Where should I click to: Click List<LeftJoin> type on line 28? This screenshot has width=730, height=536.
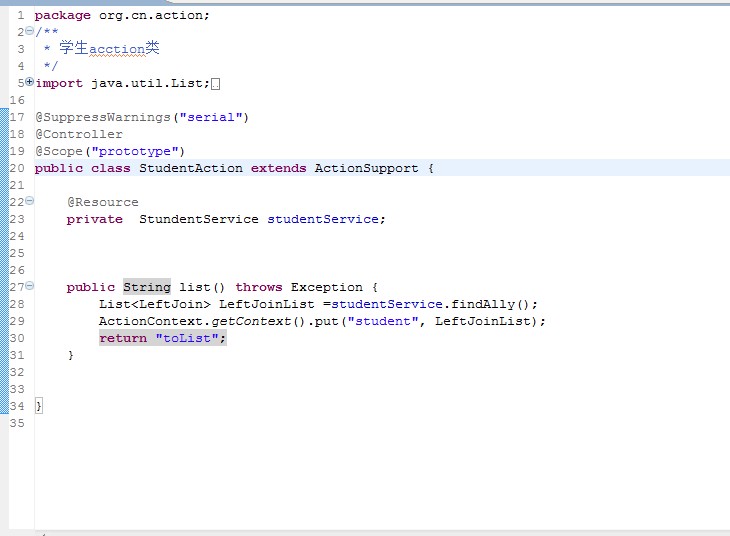click(x=155, y=304)
